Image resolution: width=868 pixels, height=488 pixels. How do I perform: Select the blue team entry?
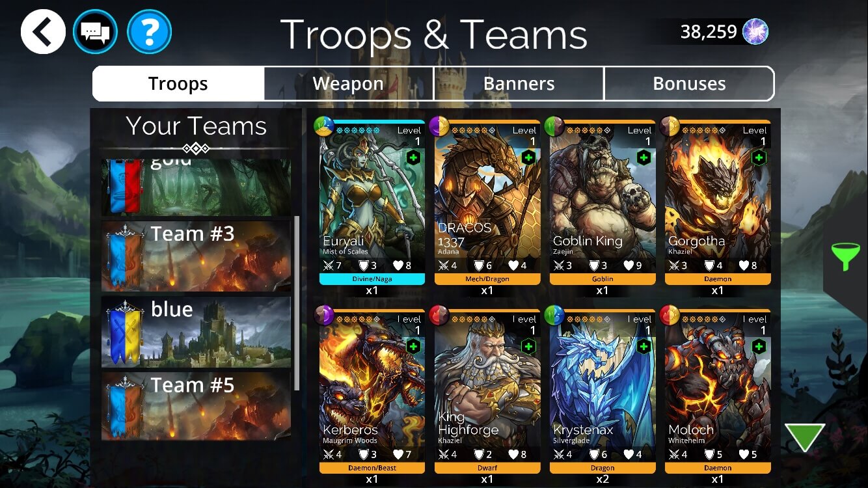pyautogui.click(x=196, y=332)
